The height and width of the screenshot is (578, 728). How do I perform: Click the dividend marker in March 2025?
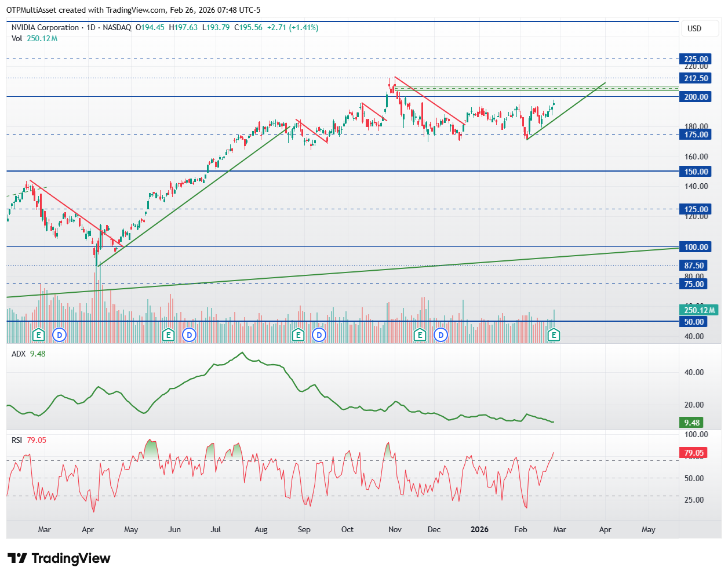tap(60, 335)
